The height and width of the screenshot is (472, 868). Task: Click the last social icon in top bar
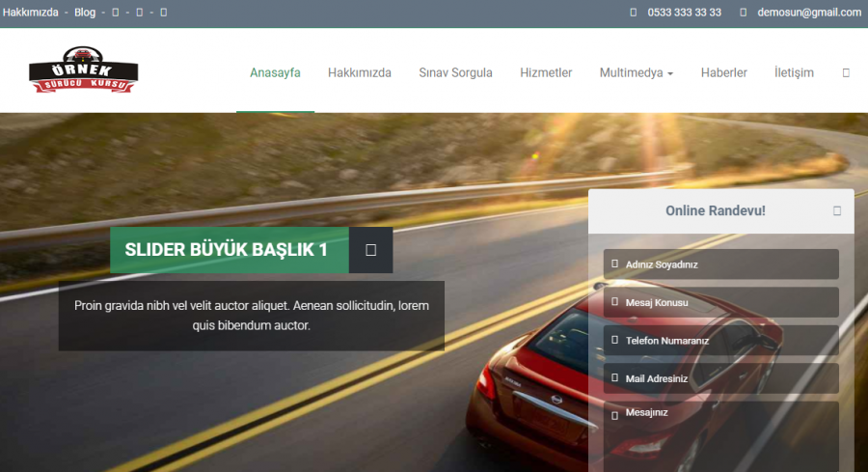pos(163,13)
